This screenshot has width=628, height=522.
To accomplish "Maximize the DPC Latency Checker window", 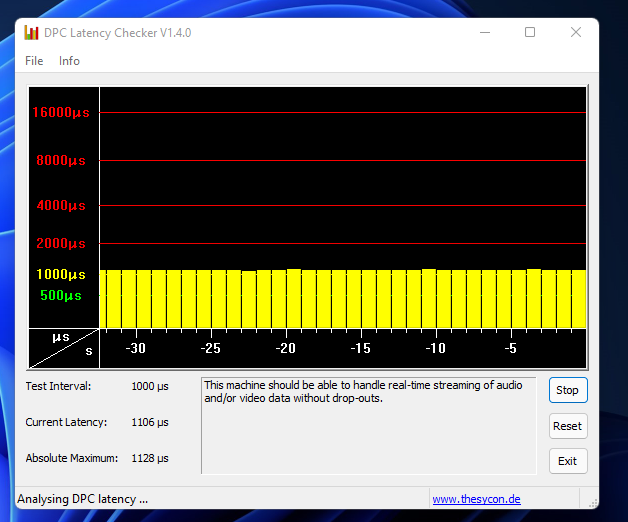I will pos(530,32).
